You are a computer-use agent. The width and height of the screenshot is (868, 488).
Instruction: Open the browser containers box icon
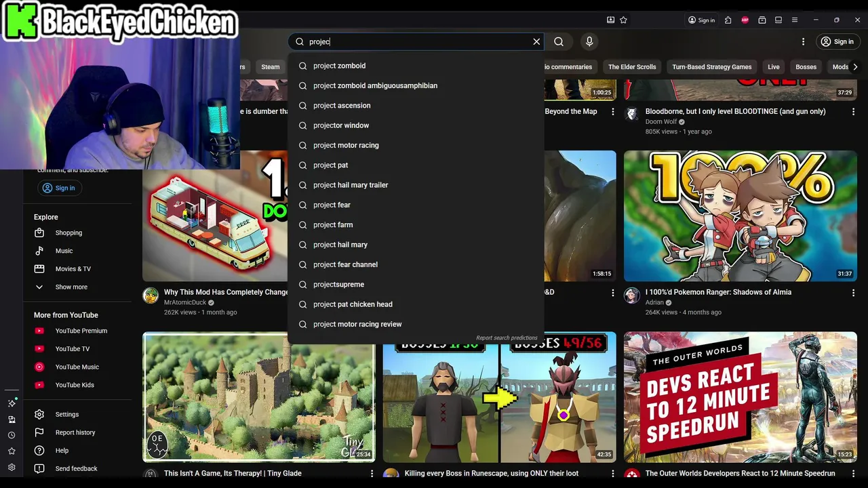762,20
